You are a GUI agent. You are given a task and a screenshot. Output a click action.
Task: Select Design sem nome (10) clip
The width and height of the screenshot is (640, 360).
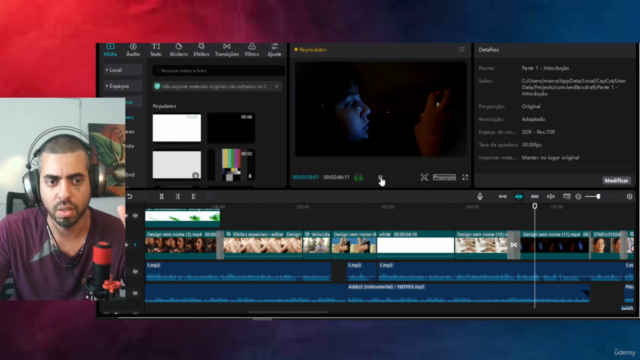pos(481,244)
